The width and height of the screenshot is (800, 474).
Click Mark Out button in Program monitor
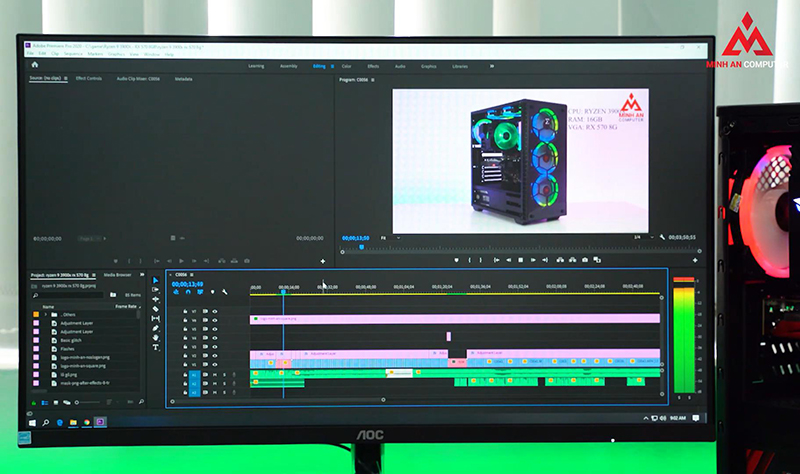[x=481, y=260]
